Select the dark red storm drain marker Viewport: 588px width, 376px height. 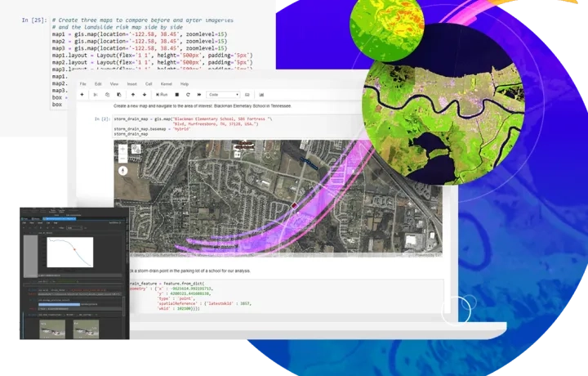(294, 206)
